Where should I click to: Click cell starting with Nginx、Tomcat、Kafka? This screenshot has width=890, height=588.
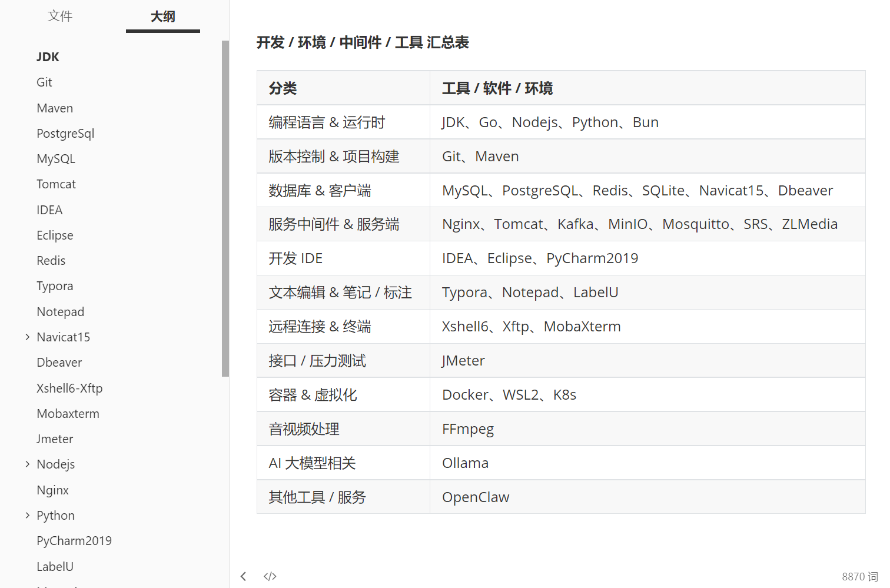click(x=647, y=224)
